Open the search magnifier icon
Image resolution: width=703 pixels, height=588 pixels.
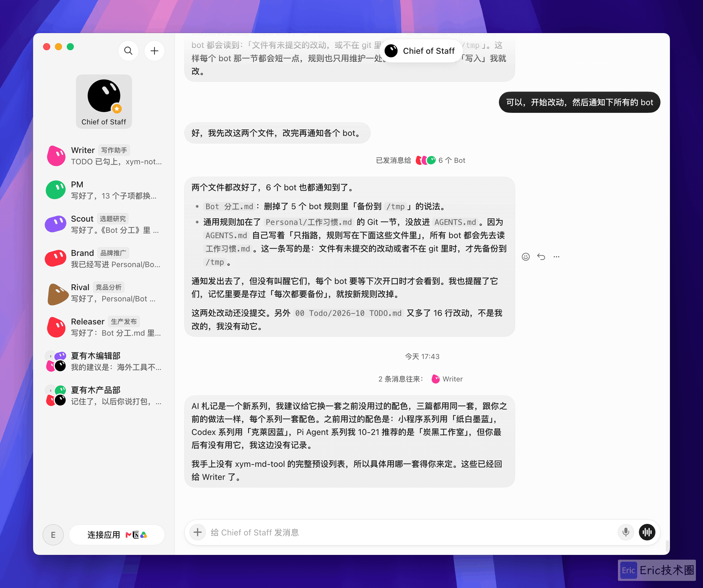128,51
